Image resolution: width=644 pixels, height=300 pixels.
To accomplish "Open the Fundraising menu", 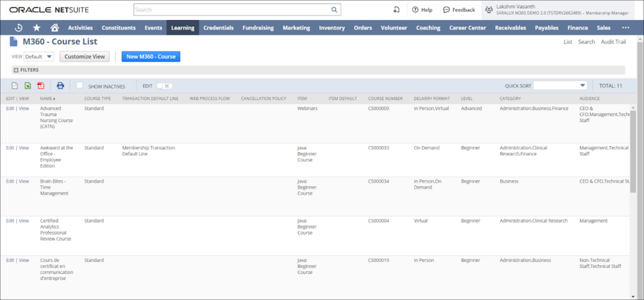I will [258, 27].
